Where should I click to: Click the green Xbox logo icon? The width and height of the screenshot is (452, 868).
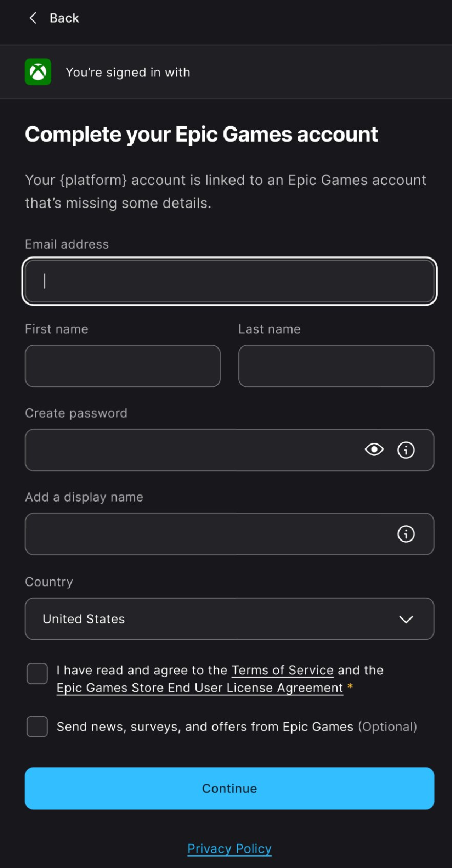pos(38,72)
